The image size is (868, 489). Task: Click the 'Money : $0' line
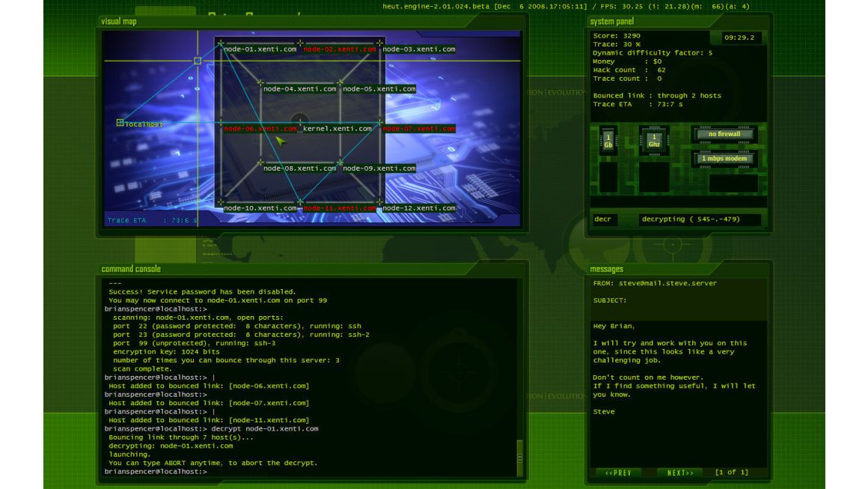pos(627,61)
